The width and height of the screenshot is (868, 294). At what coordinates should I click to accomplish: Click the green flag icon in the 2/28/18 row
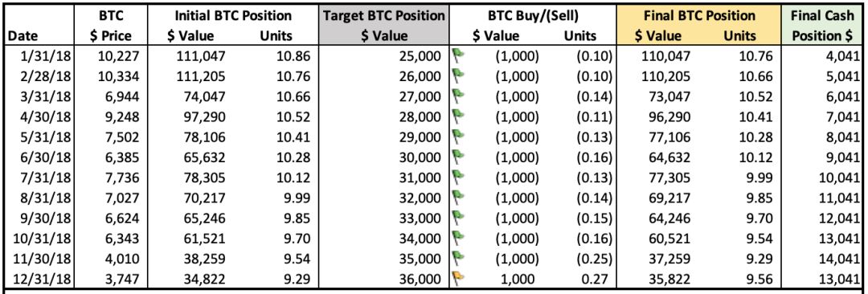(458, 76)
